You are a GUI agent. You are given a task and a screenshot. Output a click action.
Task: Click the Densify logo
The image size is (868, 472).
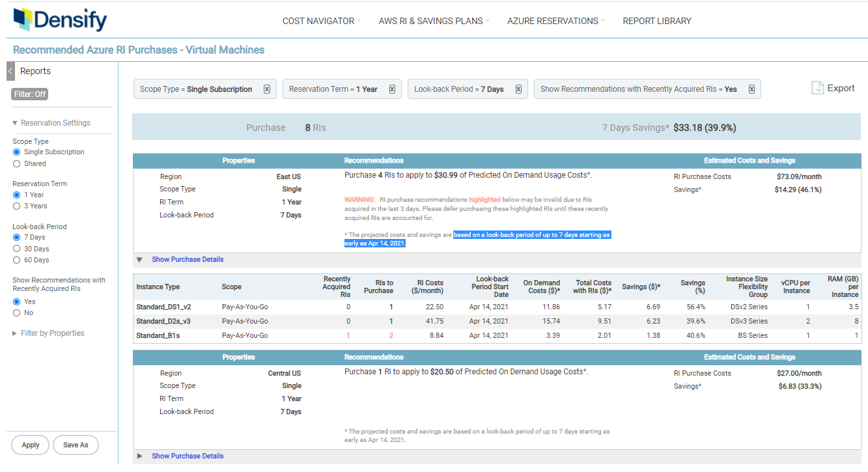pyautogui.click(x=60, y=20)
